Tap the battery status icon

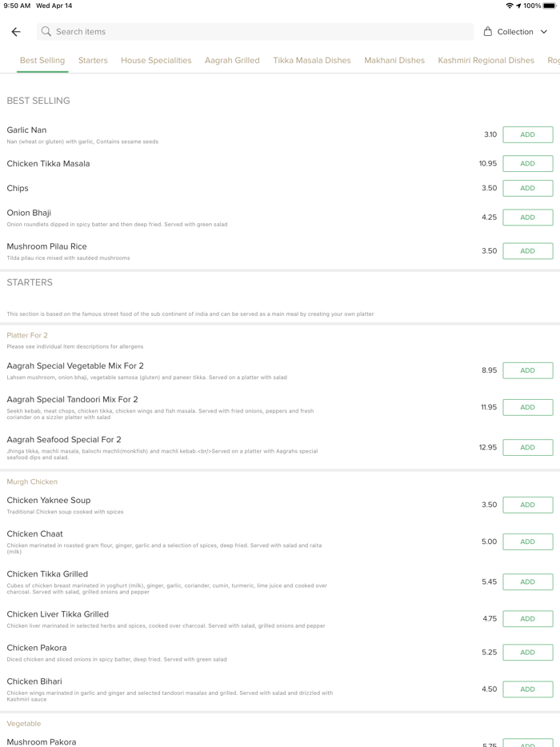pyautogui.click(x=550, y=6)
